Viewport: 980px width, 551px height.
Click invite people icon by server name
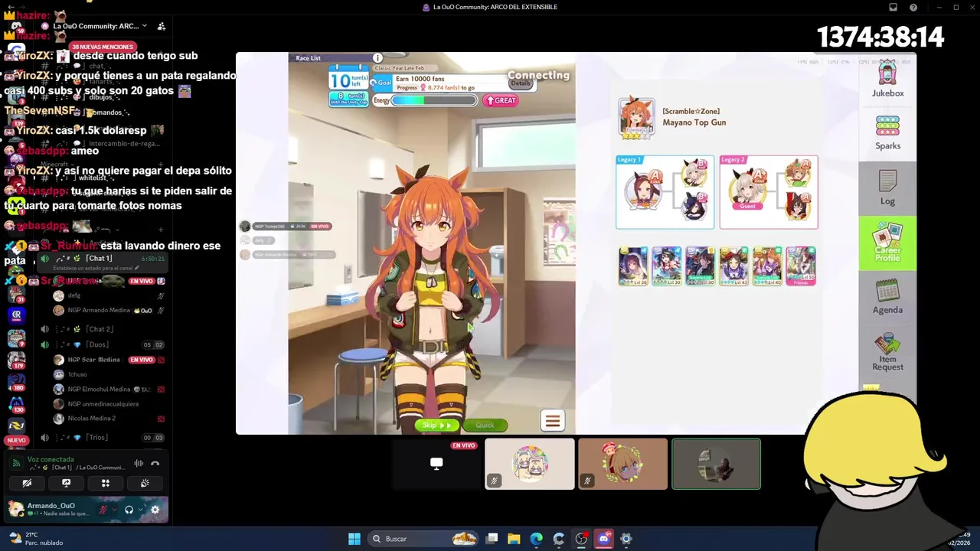click(x=161, y=26)
